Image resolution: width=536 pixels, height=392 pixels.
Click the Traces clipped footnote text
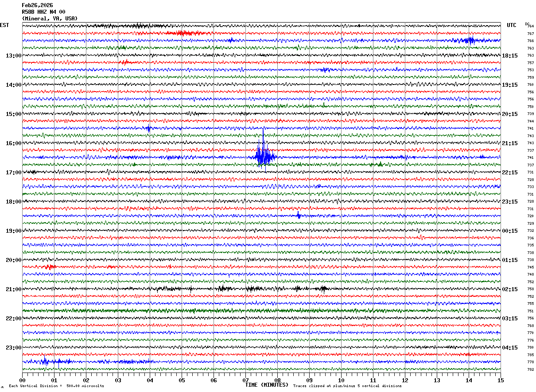347,386
